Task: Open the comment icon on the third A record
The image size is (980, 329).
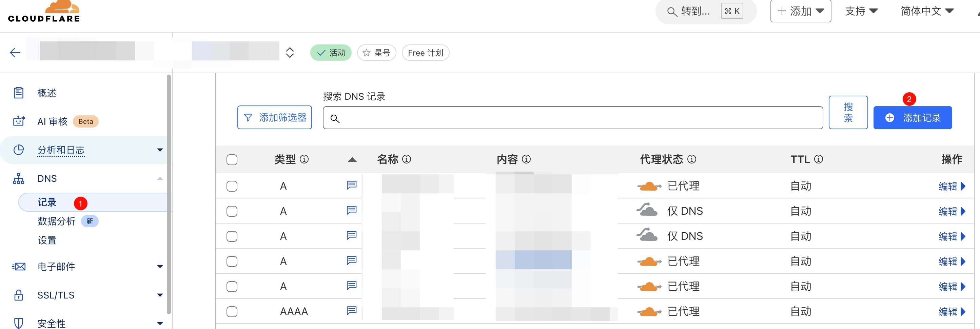Action: click(x=352, y=235)
